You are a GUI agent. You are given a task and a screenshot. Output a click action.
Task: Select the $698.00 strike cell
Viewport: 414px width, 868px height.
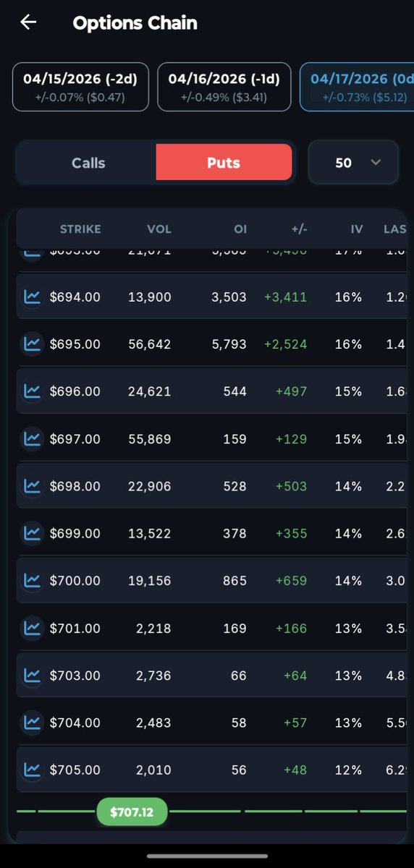[x=75, y=486]
